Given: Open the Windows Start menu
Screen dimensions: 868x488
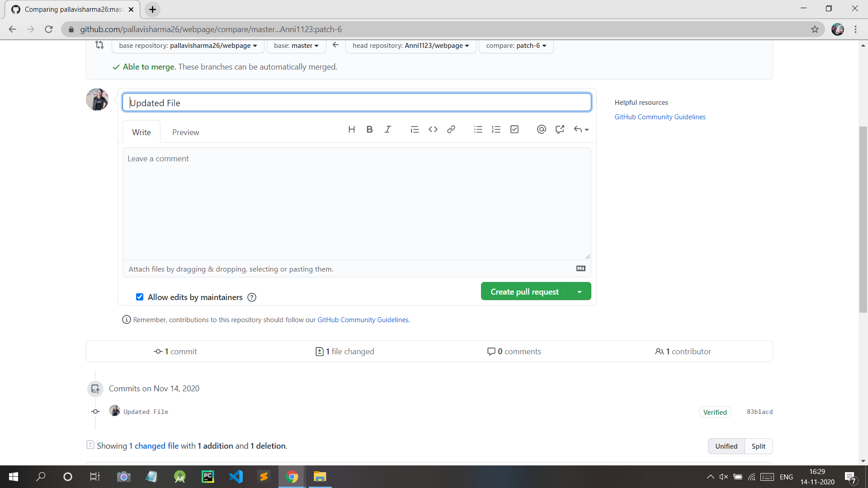Looking at the screenshot, I should coord(14,477).
